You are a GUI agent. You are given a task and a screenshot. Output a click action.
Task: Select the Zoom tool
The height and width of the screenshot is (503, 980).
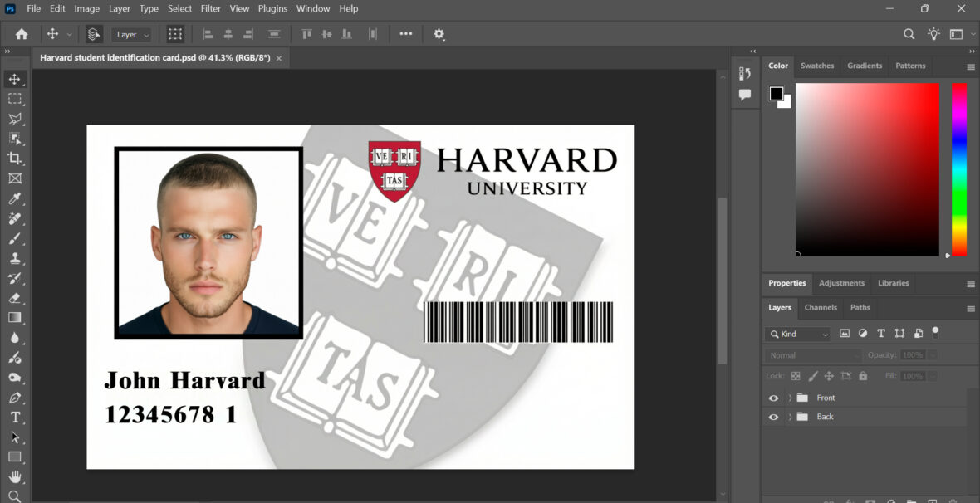[15, 496]
